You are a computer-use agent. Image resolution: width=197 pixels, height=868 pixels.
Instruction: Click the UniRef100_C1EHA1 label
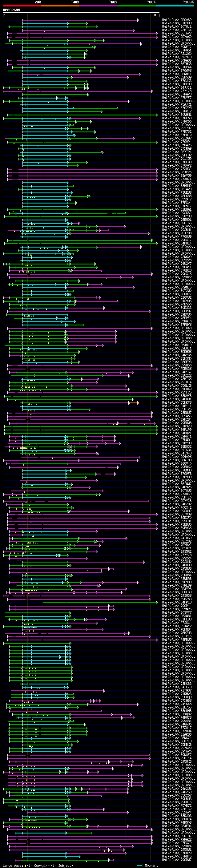pyautogui.click(x=177, y=210)
